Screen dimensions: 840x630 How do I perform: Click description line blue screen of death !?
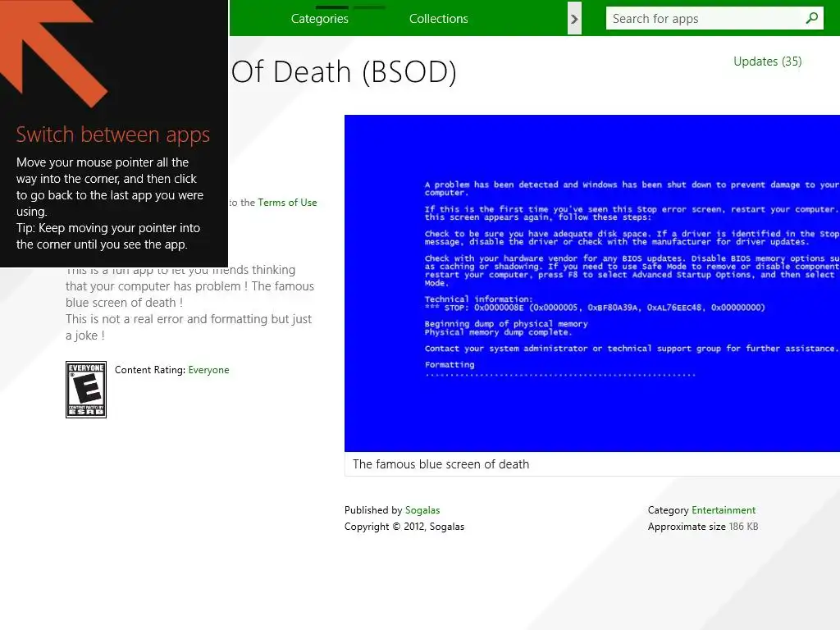[x=125, y=303]
